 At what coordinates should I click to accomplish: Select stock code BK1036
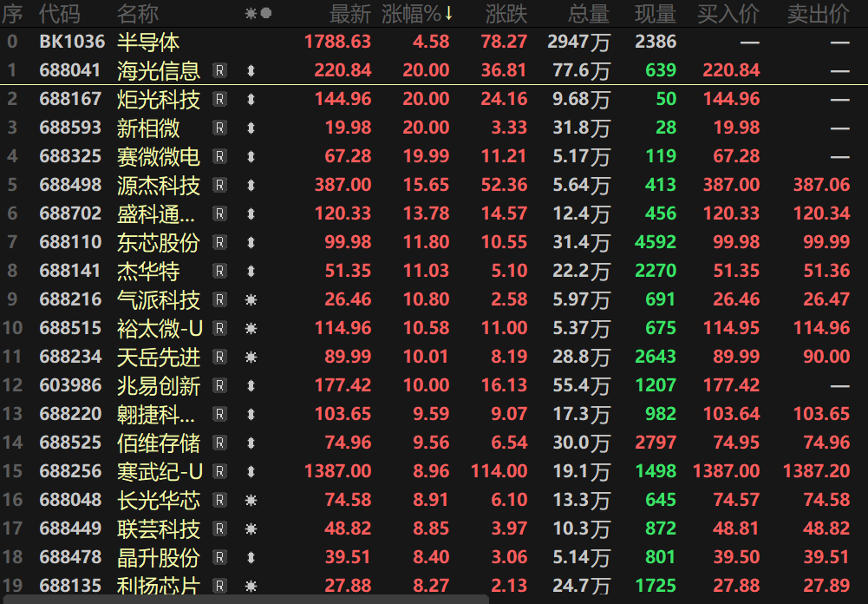point(72,42)
